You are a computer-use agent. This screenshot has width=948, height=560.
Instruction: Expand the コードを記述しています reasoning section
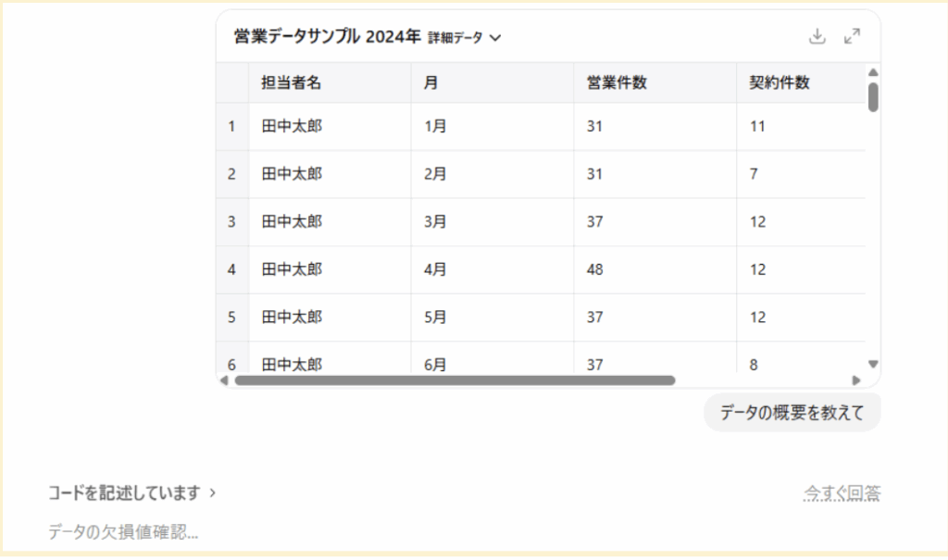click(x=132, y=493)
